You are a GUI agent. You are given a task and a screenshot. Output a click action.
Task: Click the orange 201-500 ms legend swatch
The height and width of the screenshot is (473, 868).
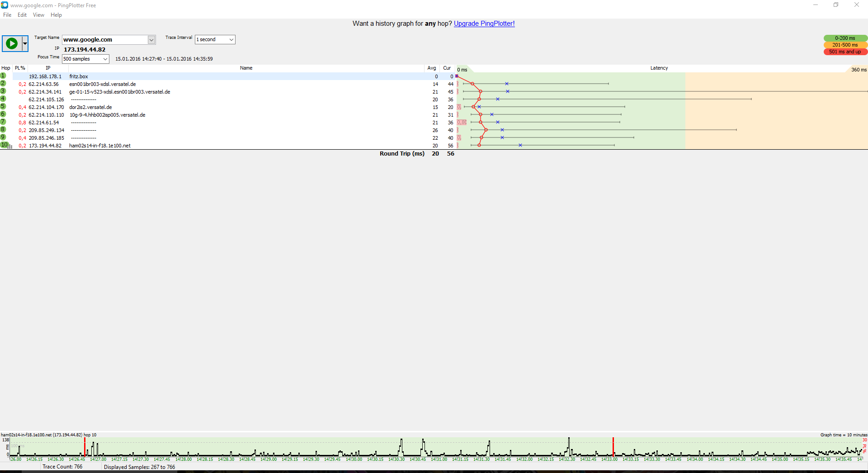coord(845,45)
